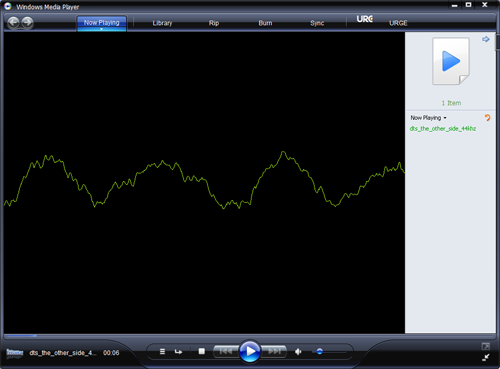This screenshot has height=369, width=500.
Task: Toggle shuffle mode in playback controls
Action: click(162, 351)
